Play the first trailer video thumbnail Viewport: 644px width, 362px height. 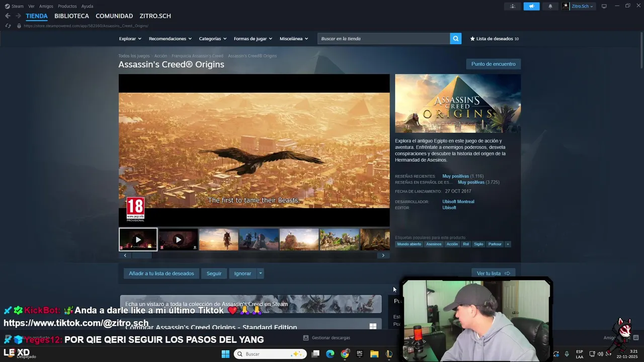point(138,240)
